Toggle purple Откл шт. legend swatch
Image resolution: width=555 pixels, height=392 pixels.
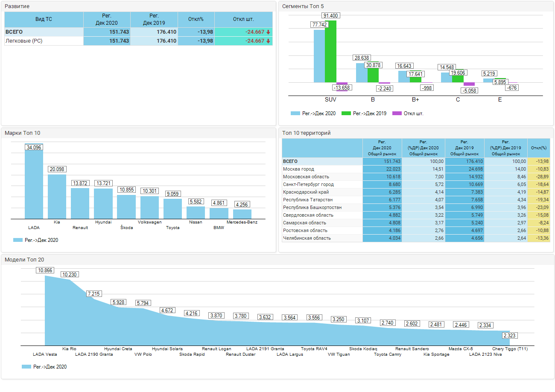tap(397, 113)
